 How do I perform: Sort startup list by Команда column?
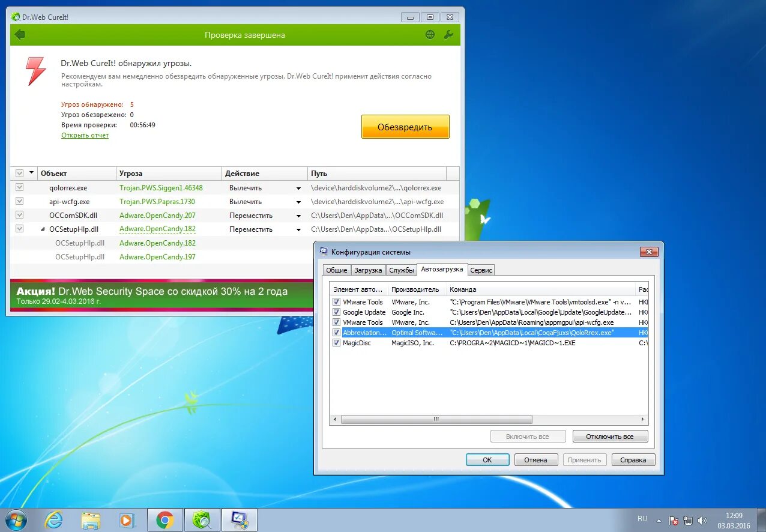tap(541, 289)
